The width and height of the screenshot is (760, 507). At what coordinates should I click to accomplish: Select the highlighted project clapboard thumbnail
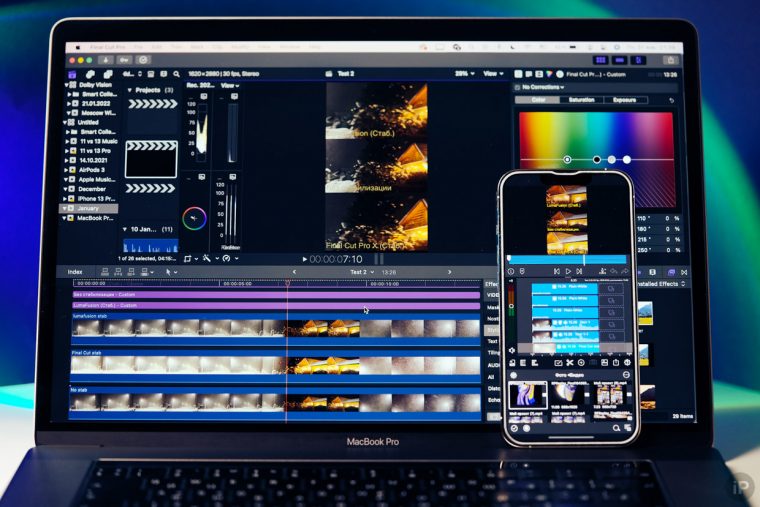[151, 159]
